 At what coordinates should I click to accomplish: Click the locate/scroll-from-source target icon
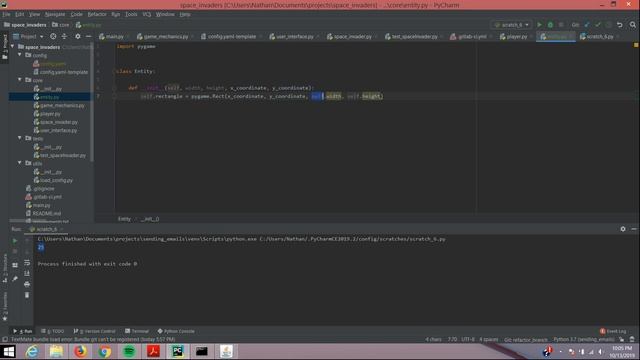(53, 36)
